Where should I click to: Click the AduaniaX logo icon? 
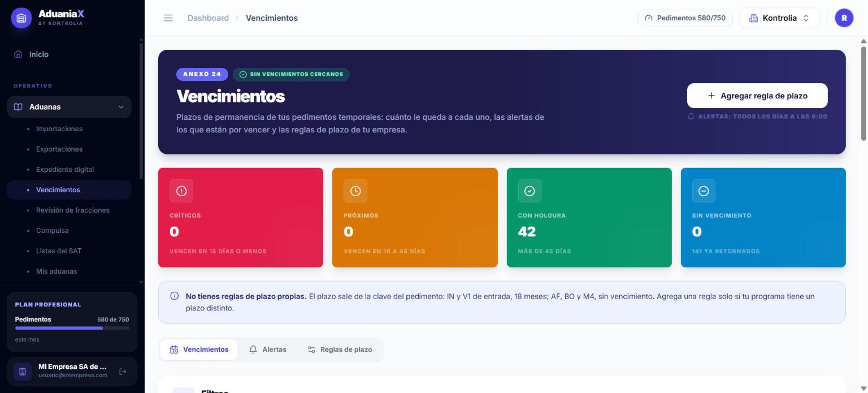pyautogui.click(x=21, y=18)
